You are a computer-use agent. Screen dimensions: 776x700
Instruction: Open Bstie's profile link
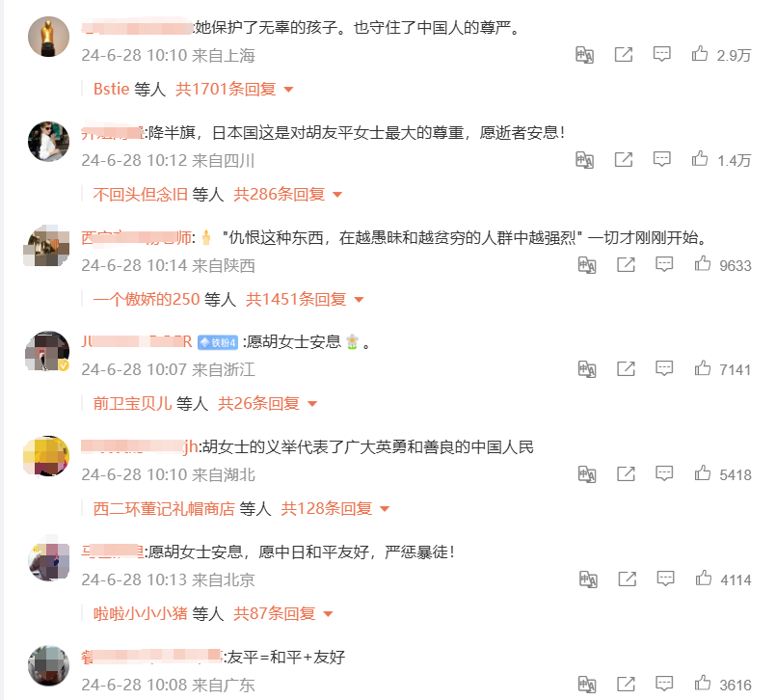point(112,89)
